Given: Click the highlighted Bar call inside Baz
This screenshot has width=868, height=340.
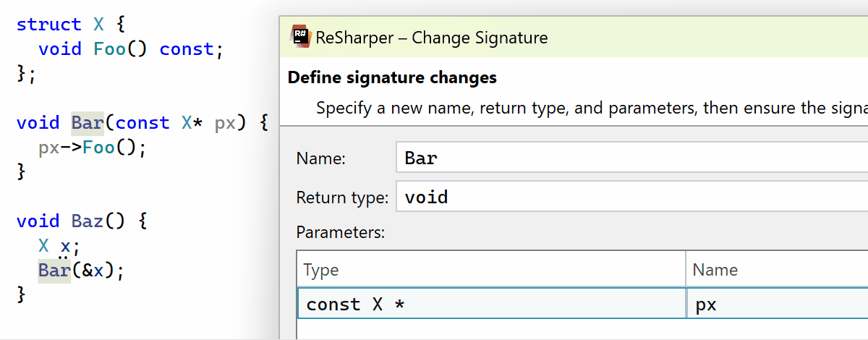Looking at the screenshot, I should click(x=54, y=271).
